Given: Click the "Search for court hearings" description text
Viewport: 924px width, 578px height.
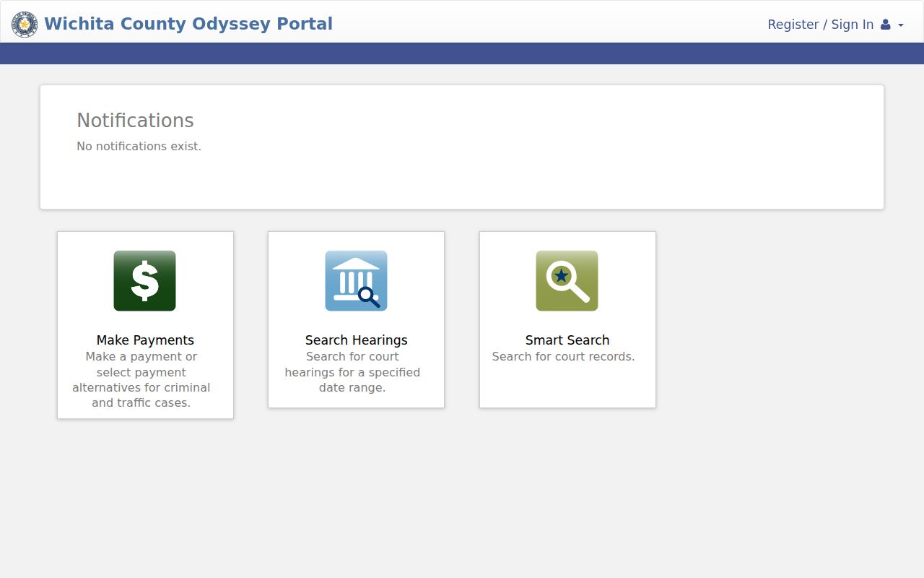Looking at the screenshot, I should point(352,372).
